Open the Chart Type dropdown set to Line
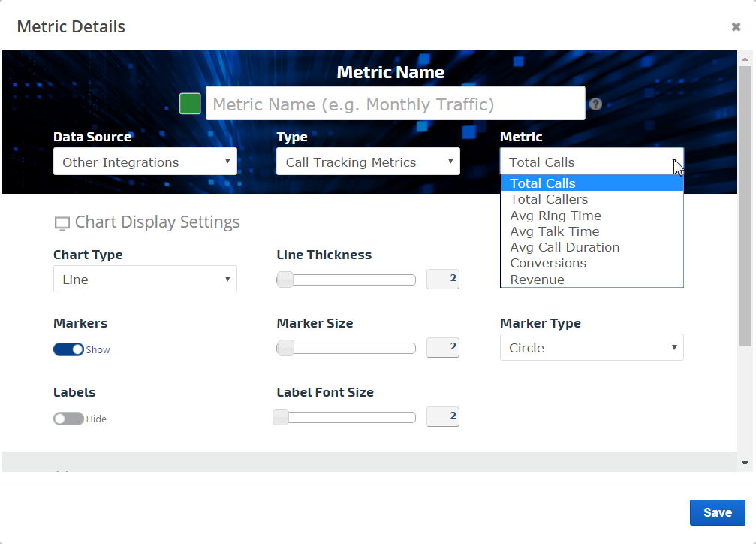The image size is (756, 544). coord(145,279)
